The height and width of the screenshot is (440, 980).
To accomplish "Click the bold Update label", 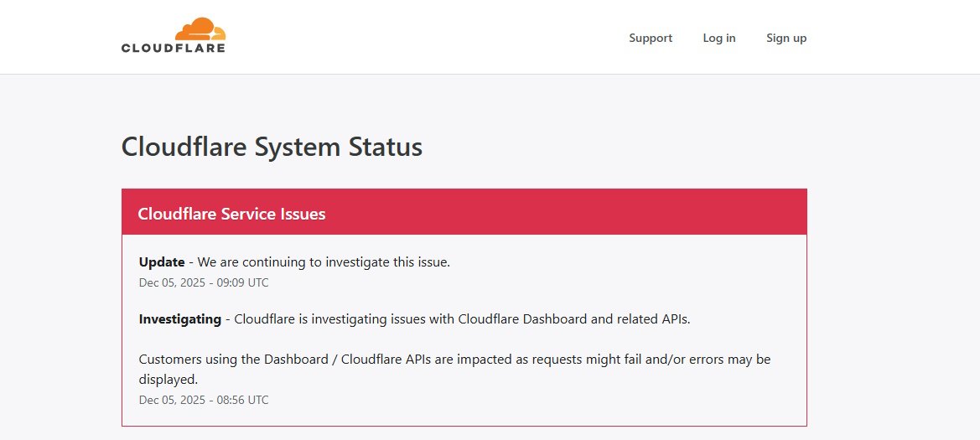I will (x=161, y=261).
